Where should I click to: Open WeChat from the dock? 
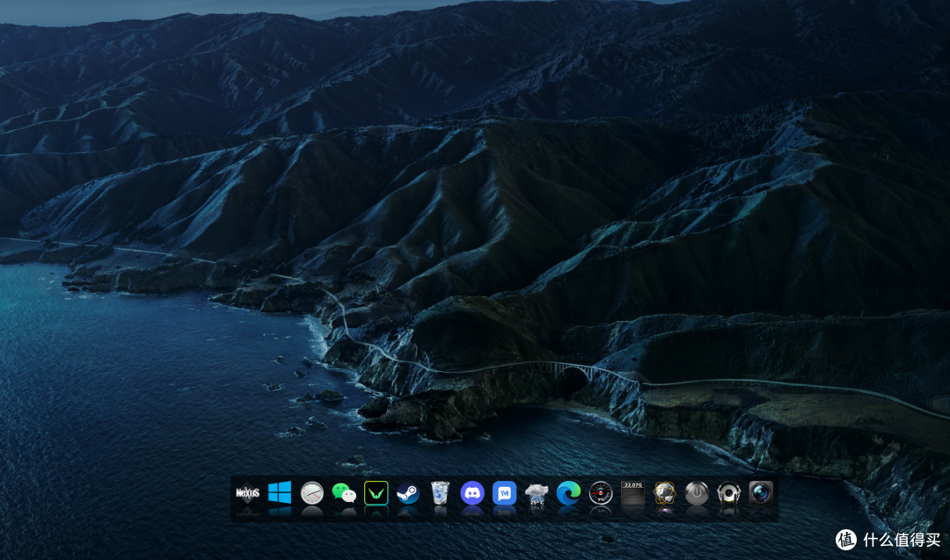point(345,493)
